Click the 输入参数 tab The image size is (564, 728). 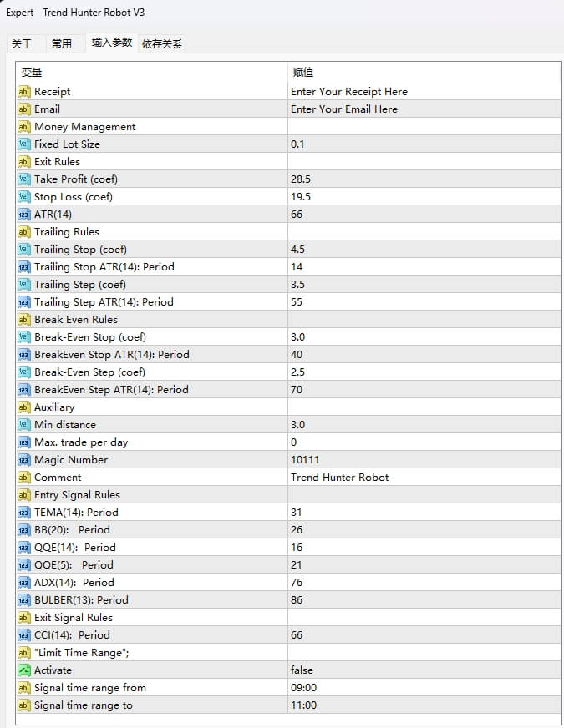[x=112, y=43]
